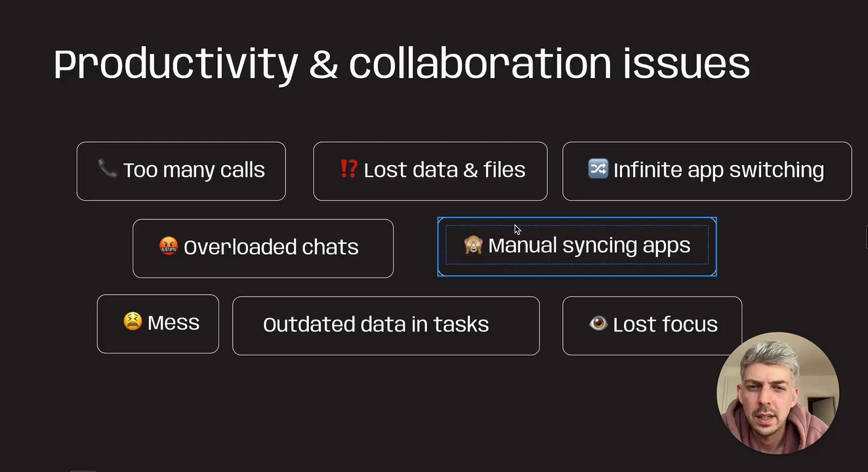Select the Infinite app switching box
This screenshot has height=472, width=868.
[x=707, y=171]
